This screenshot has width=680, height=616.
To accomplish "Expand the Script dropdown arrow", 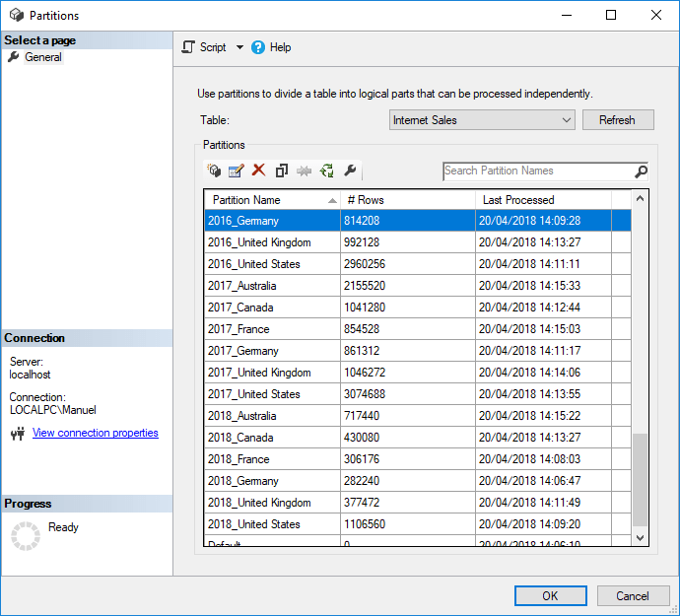I will (239, 47).
